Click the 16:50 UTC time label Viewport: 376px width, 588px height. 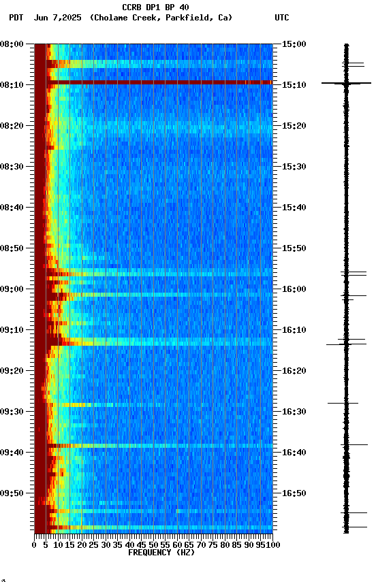pos(294,493)
